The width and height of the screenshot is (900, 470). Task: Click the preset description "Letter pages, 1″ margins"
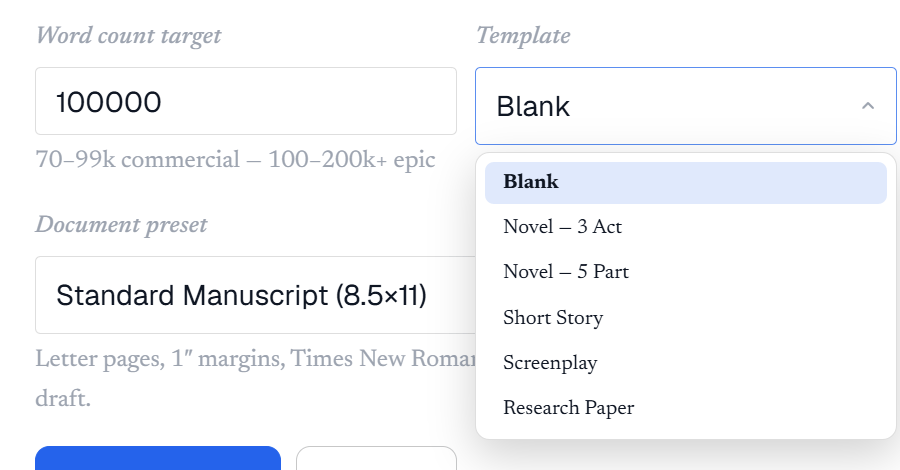(x=160, y=359)
